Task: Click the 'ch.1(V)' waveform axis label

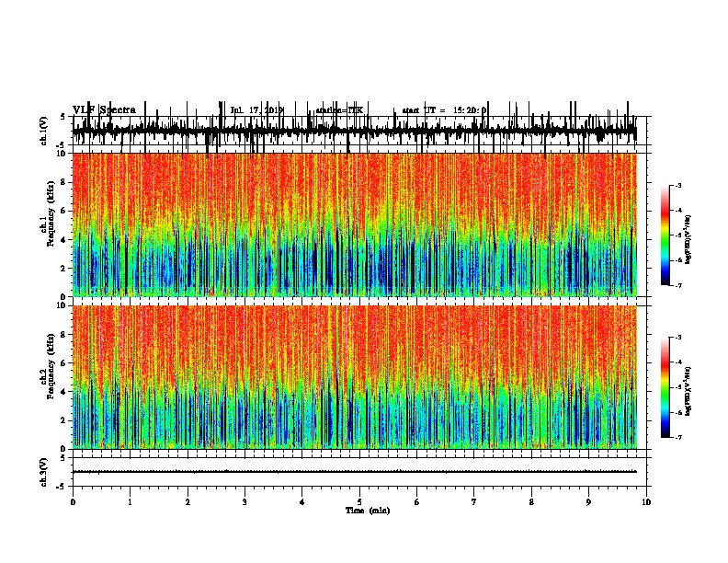Action: pyautogui.click(x=44, y=131)
